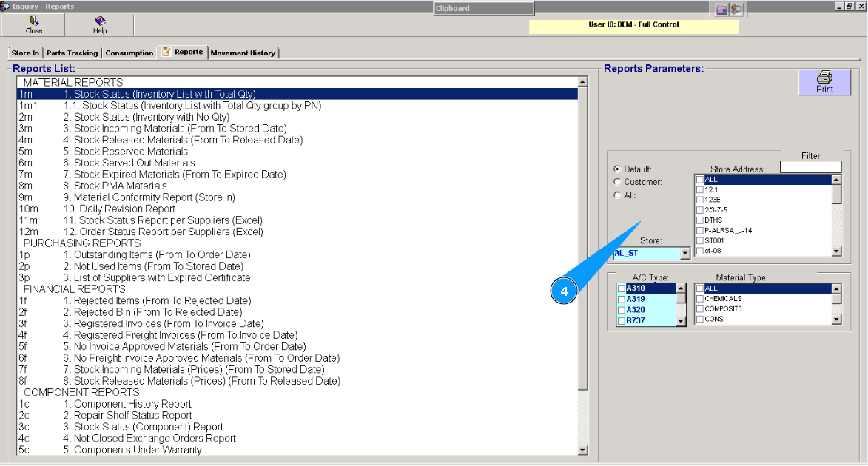Check store address st-08

[x=700, y=251]
